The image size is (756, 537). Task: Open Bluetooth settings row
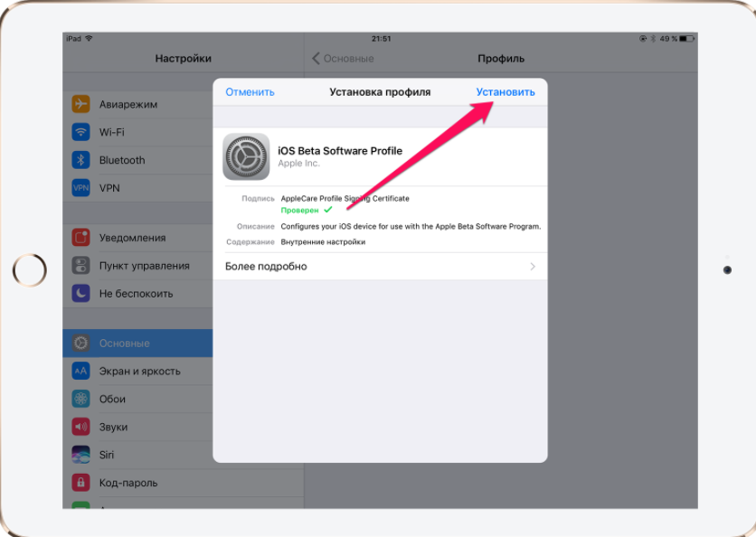tap(137, 160)
